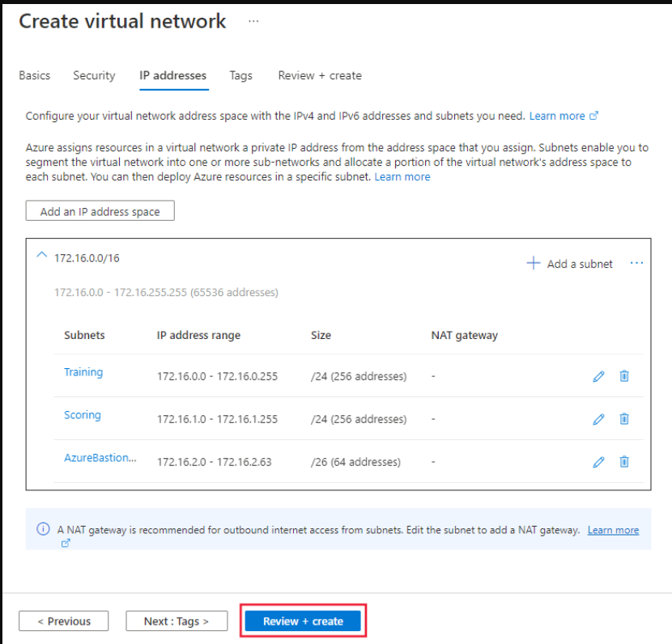
Task: Collapse the 172.16.0.0/16 address space chevron
Action: (41, 255)
